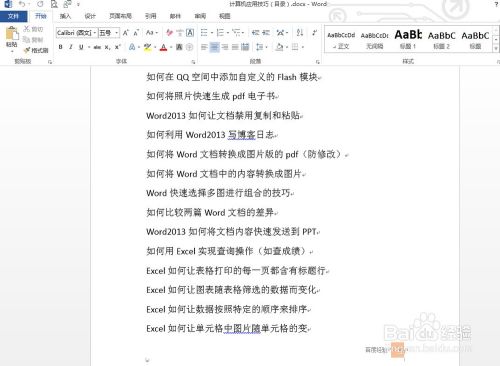Toggle strikethrough (abc) formatting
Image resolution: width=500 pixels, height=366 pixels.
[x=97, y=47]
